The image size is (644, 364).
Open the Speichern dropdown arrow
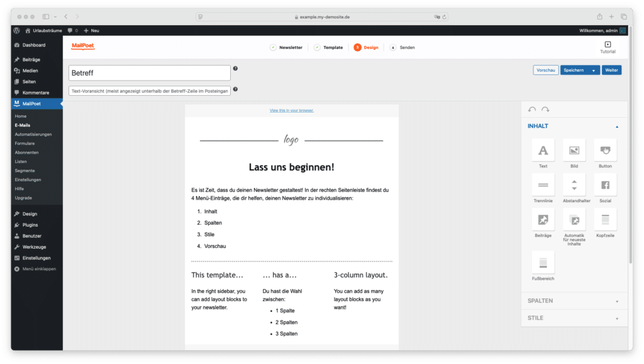pos(594,71)
